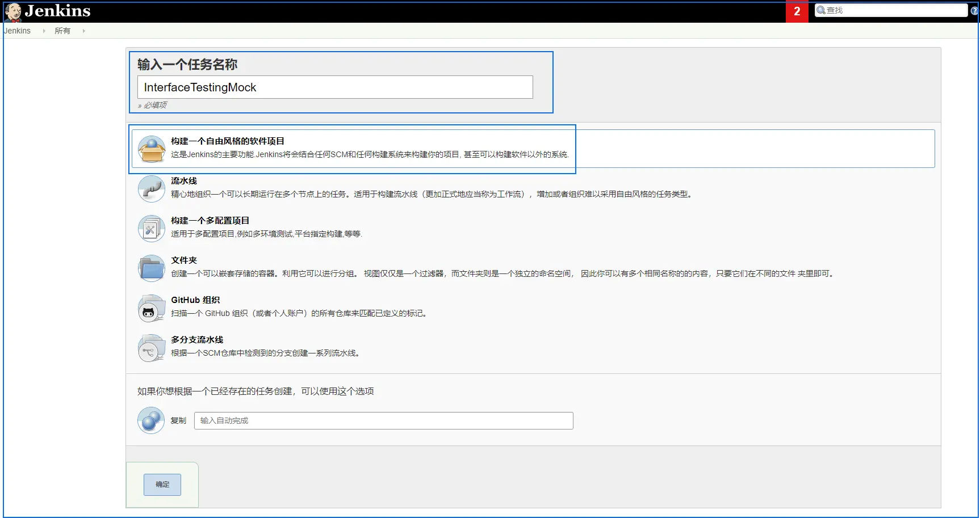The height and width of the screenshot is (518, 980).
Task: Select the freestyle project icon
Action: (151, 149)
